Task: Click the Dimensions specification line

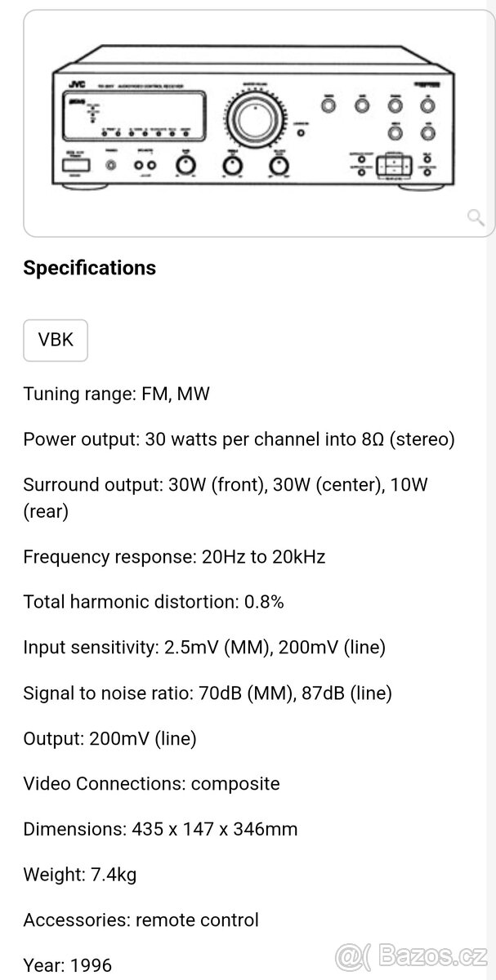Action: 160,829
